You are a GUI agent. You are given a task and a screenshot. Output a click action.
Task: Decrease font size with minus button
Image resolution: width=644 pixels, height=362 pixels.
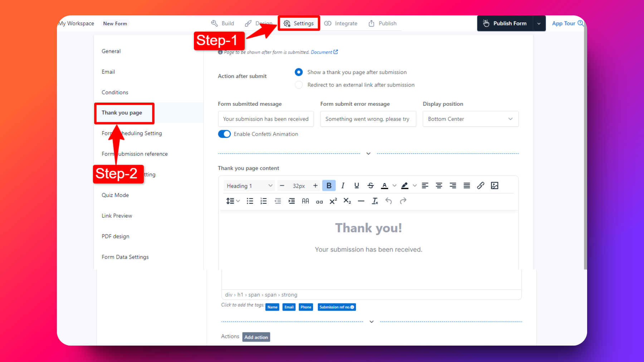click(282, 186)
